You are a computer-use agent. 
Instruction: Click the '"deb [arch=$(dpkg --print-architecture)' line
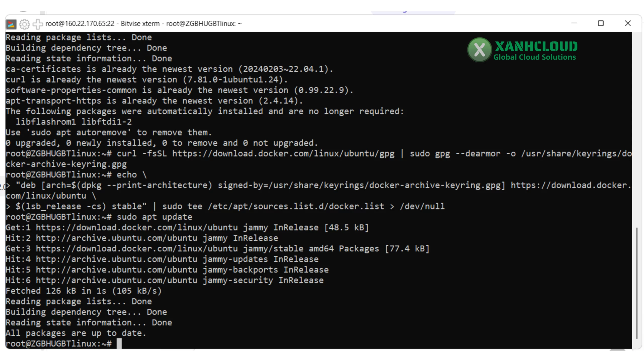point(318,185)
